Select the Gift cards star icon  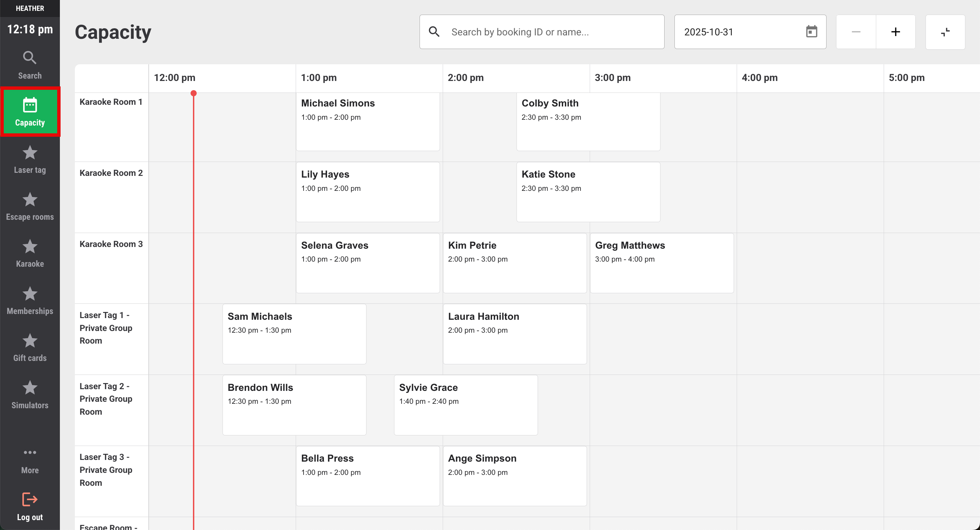click(x=30, y=341)
